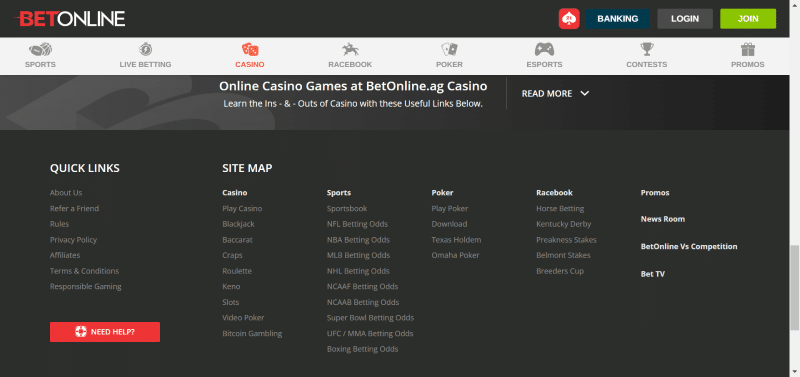Open the Play Casino link
Viewport: 800px width, 377px height.
point(242,208)
